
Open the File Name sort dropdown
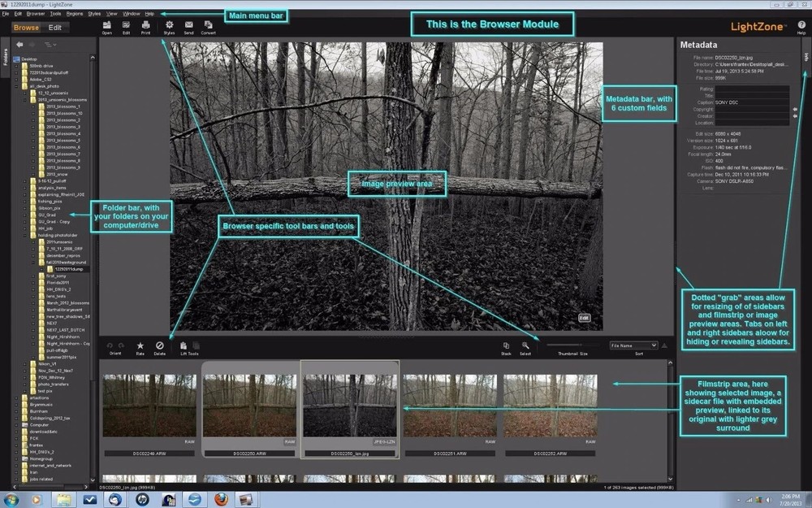pyautogui.click(x=633, y=345)
